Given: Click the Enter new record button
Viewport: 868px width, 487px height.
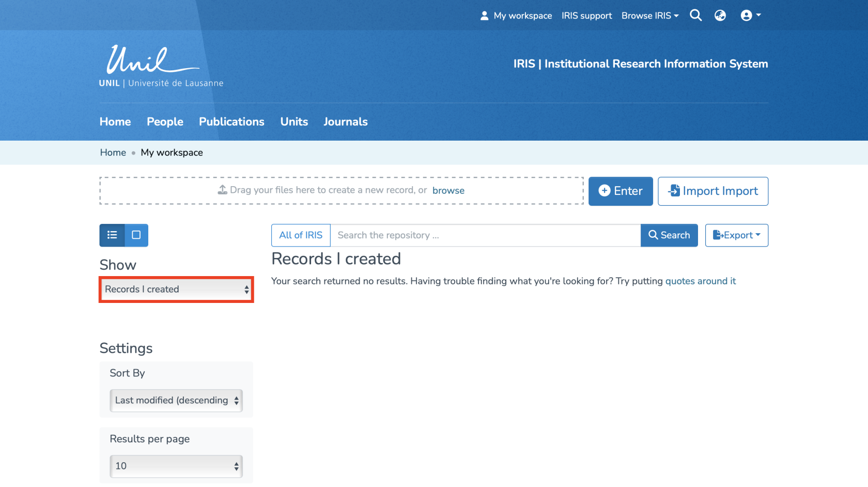Looking at the screenshot, I should (620, 191).
